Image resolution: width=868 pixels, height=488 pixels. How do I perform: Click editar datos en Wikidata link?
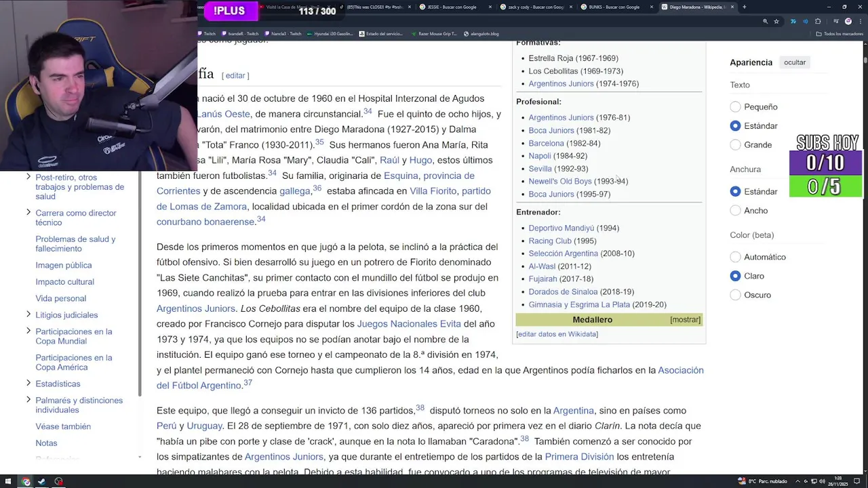557,334
